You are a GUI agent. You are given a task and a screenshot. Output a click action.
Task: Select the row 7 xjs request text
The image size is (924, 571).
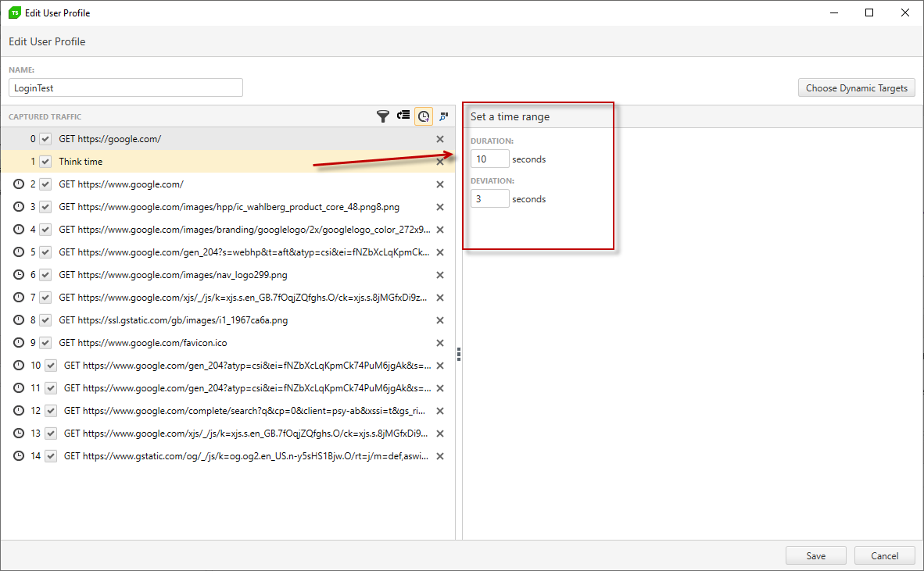click(x=243, y=298)
